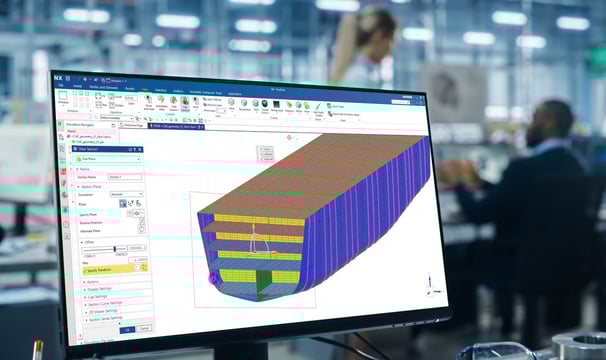606x360 pixels.
Task: Expand the Section Series Settings group
Action: [104, 319]
